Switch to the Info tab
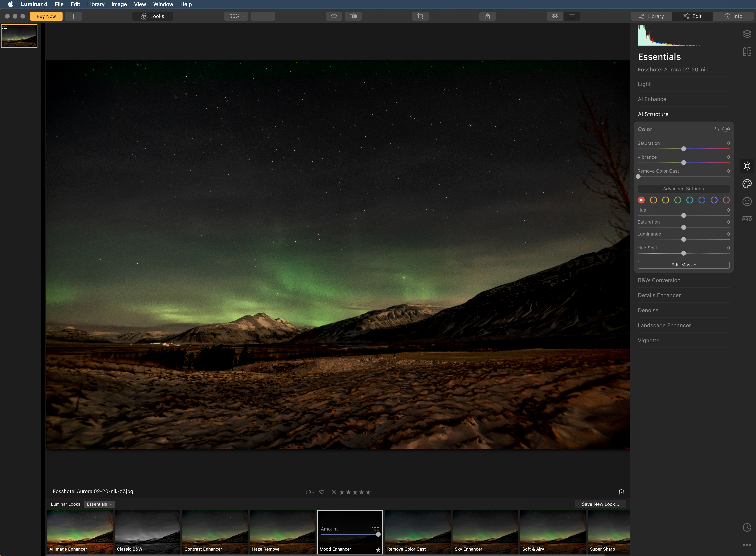The width and height of the screenshot is (756, 556). coord(733,16)
